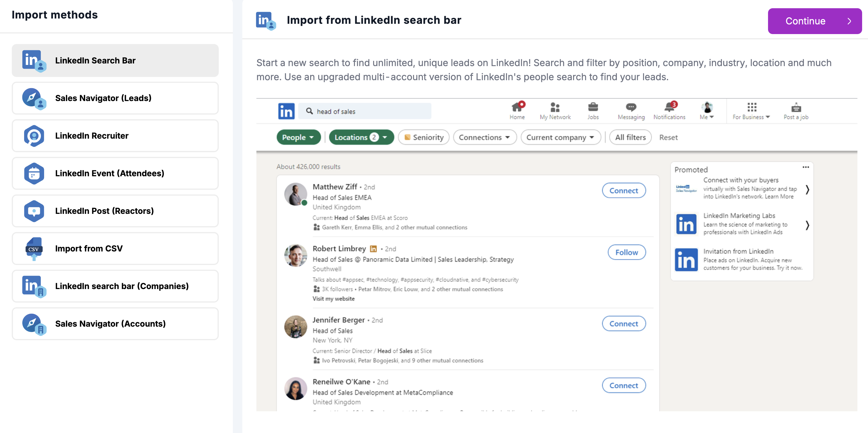Viewport: 868px width, 433px height.
Task: Click Connect for Matthew Ziff
Action: pyautogui.click(x=623, y=191)
